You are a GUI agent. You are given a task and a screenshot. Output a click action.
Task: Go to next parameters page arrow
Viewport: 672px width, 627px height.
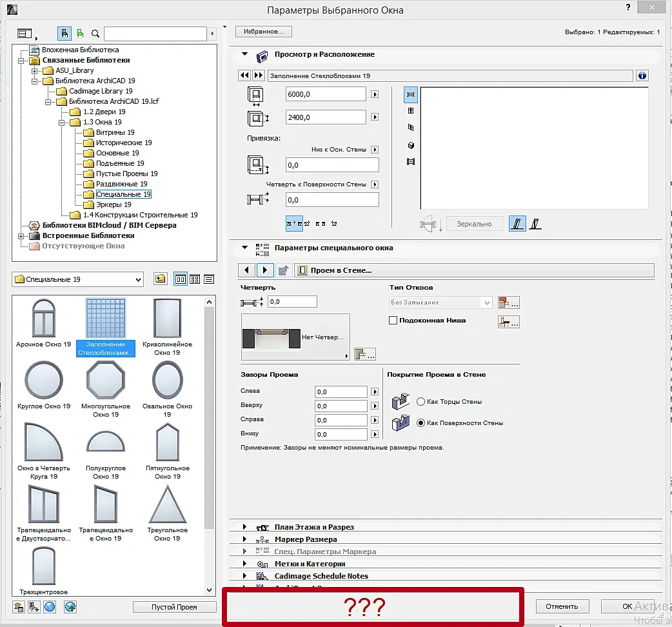[x=265, y=270]
